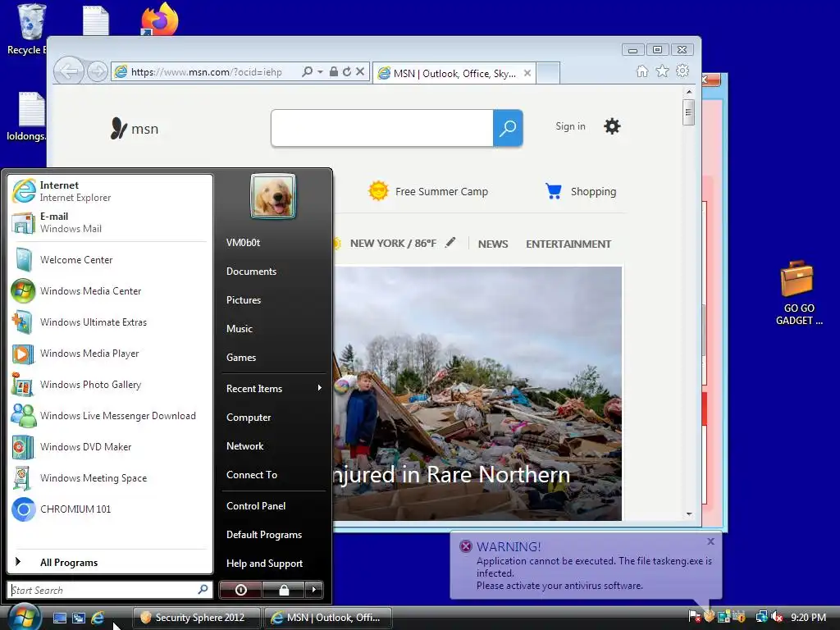
Task: Click the MSN Sign in link
Action: click(x=571, y=126)
